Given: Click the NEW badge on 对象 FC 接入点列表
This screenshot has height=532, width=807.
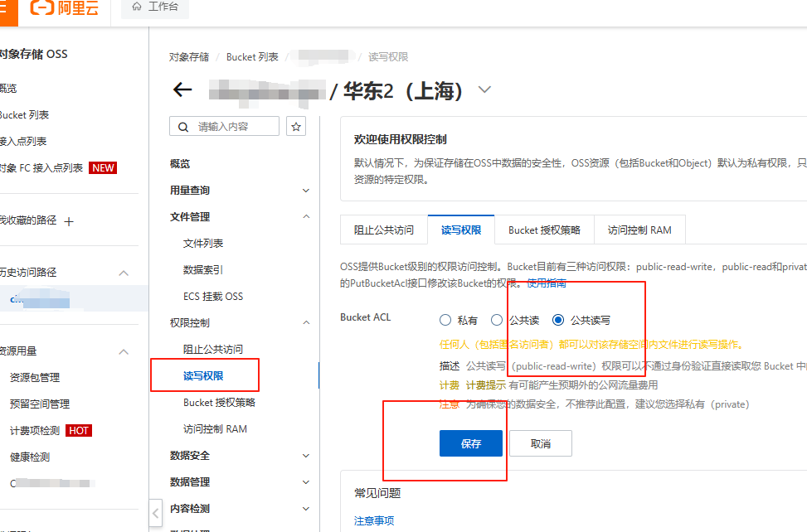Looking at the screenshot, I should pyautogui.click(x=102, y=167).
